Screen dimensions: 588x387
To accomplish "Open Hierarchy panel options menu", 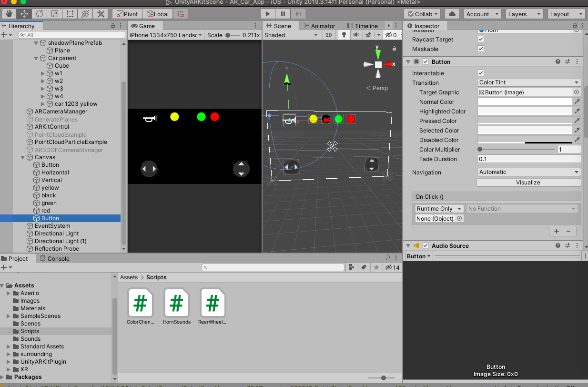I will (121, 26).
